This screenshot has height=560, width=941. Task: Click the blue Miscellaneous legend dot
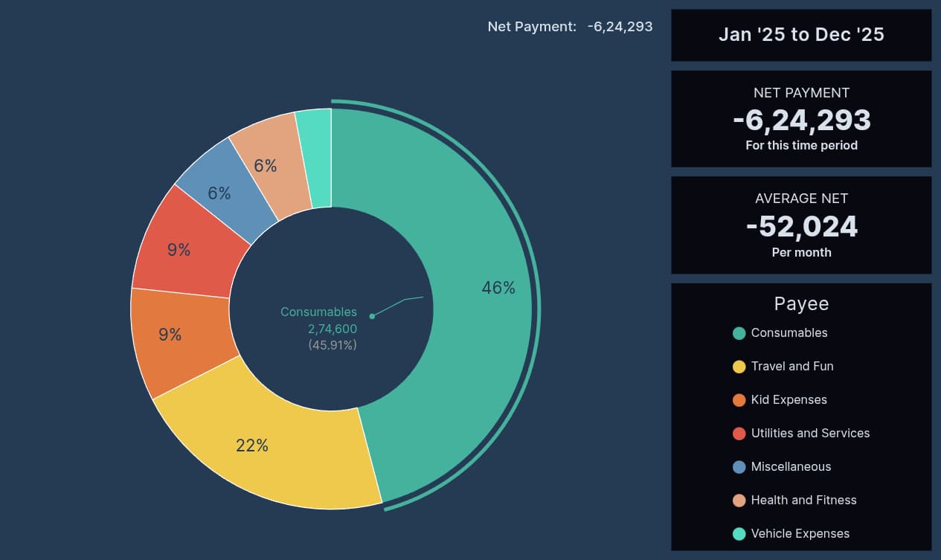pyautogui.click(x=739, y=467)
